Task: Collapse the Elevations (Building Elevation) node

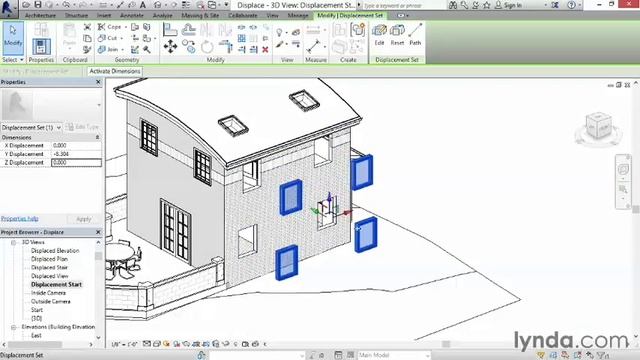Action: 13,327
